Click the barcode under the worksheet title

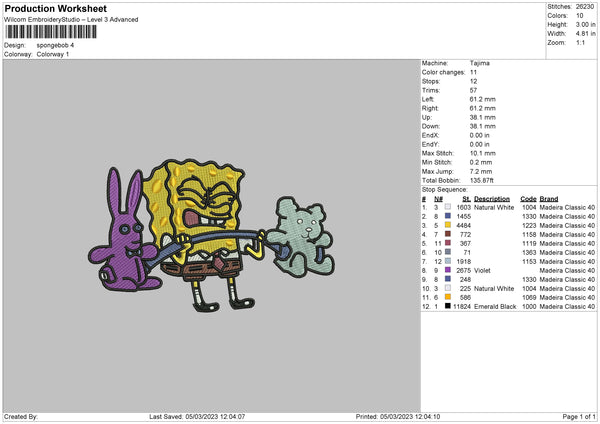point(51,32)
